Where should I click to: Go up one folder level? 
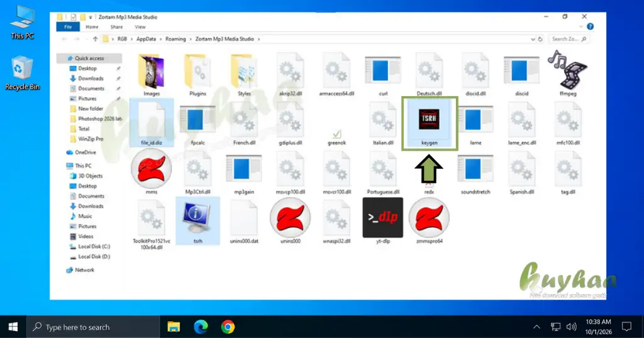click(x=96, y=39)
